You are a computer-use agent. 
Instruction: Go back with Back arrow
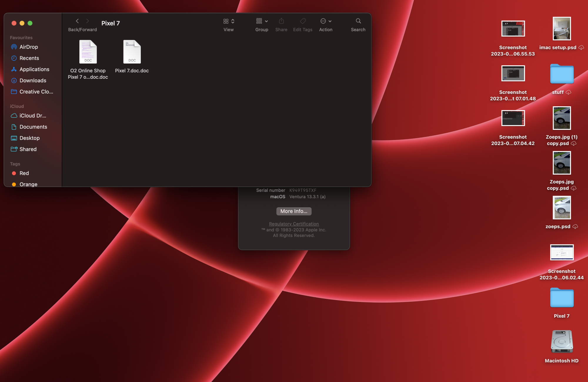[x=77, y=21]
